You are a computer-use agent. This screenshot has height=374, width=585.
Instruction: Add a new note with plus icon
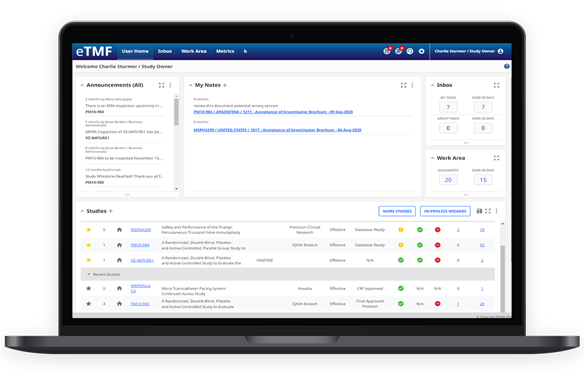(x=225, y=85)
